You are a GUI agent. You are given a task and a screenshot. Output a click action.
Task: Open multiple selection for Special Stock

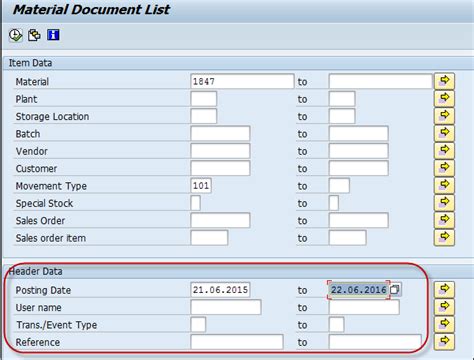pos(444,203)
